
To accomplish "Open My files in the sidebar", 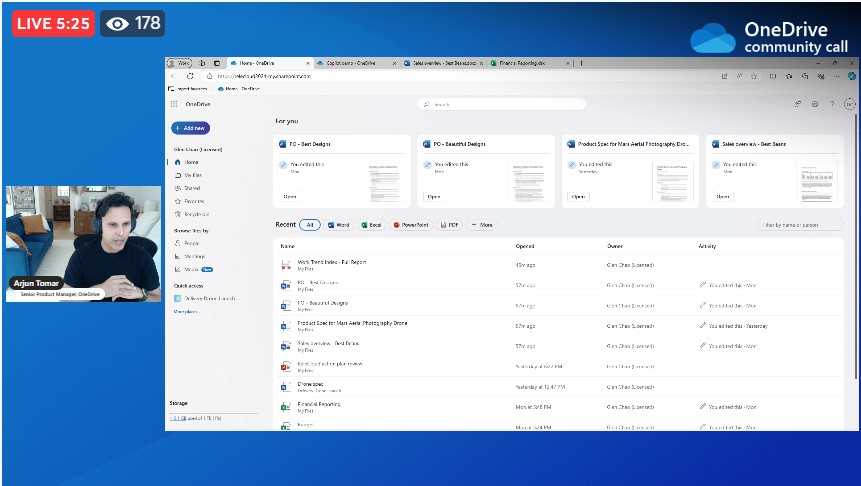I will click(x=188, y=175).
